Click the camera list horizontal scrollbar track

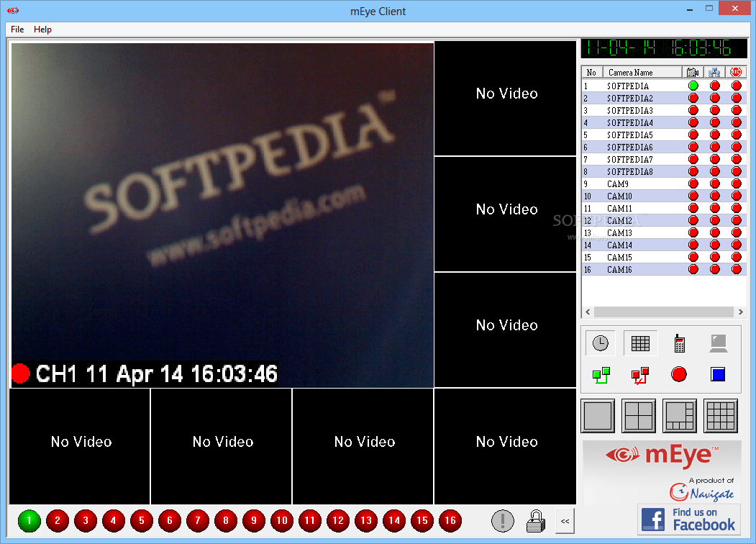664,312
